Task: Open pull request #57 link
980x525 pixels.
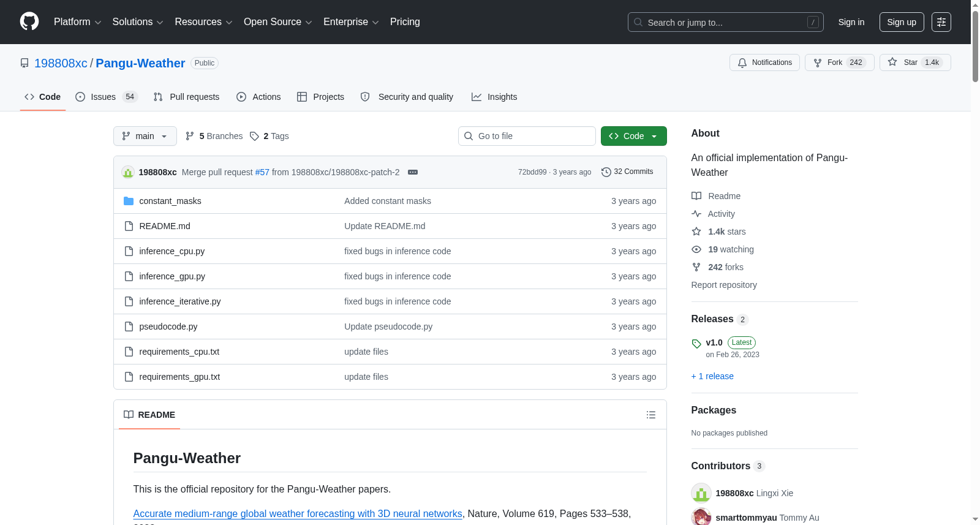Action: pos(262,172)
